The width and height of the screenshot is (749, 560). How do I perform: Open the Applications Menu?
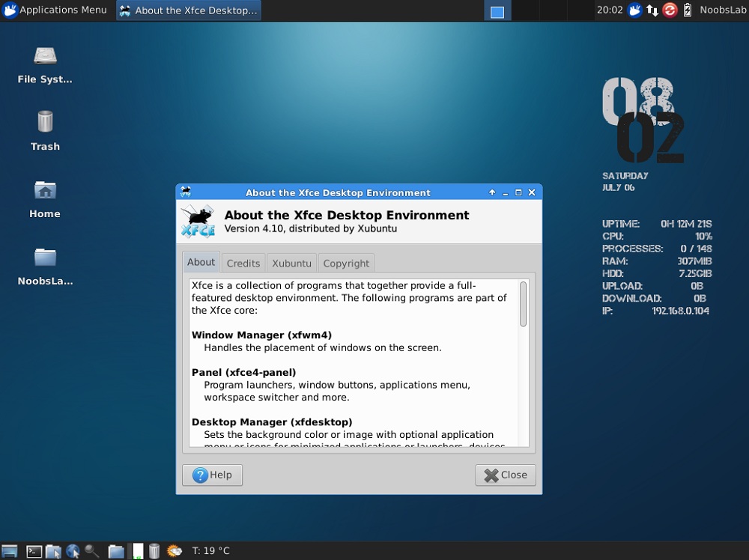pyautogui.click(x=55, y=10)
